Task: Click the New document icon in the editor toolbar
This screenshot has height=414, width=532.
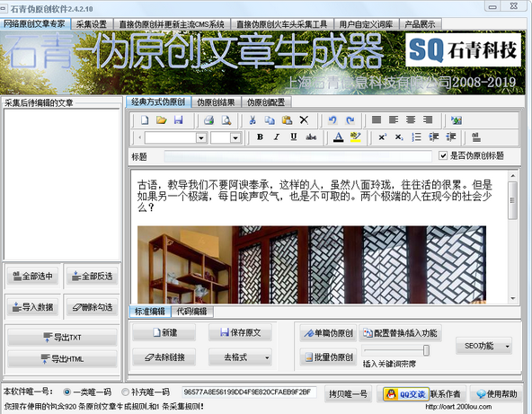Action: (145, 120)
